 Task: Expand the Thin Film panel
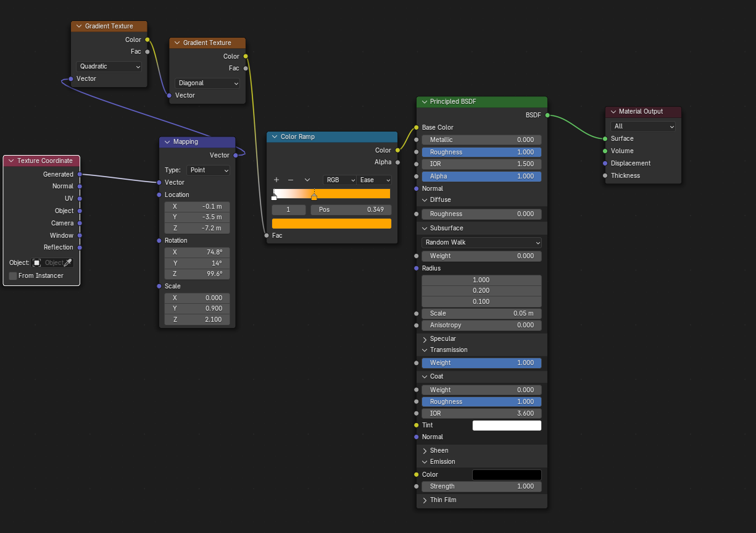click(x=425, y=500)
